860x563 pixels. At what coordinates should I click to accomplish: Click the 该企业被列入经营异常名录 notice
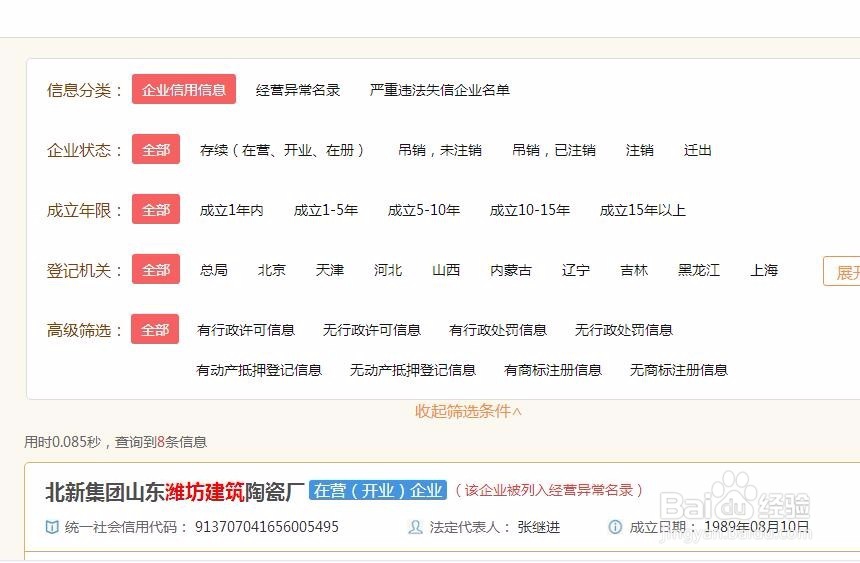coord(549,490)
